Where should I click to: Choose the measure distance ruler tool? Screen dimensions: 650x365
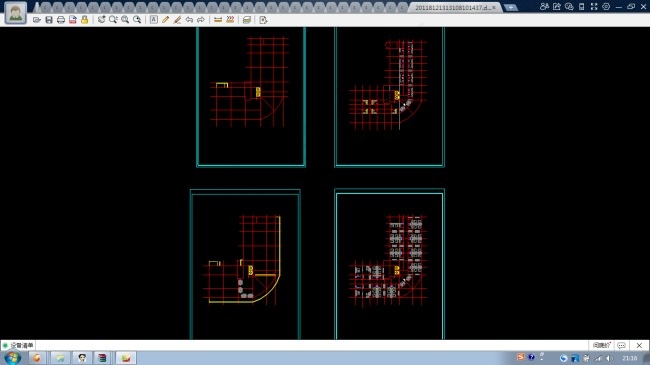coord(218,20)
